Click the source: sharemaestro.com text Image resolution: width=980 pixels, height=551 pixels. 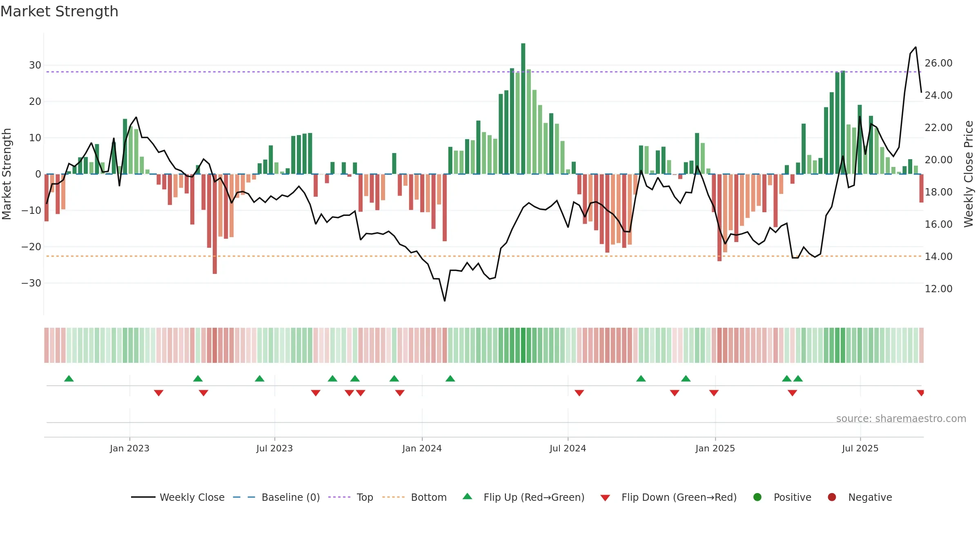pyautogui.click(x=901, y=418)
